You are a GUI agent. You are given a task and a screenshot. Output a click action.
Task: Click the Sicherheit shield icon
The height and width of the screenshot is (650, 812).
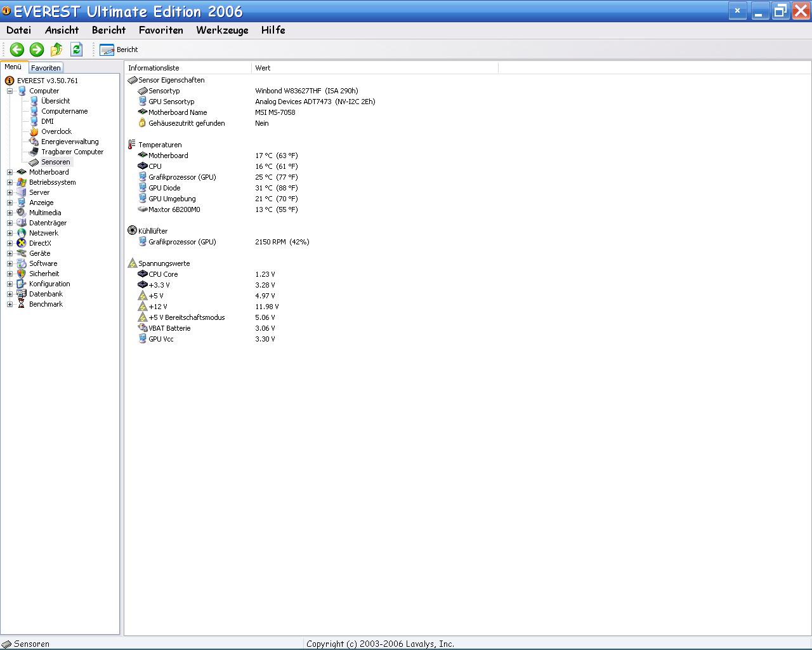(22, 274)
